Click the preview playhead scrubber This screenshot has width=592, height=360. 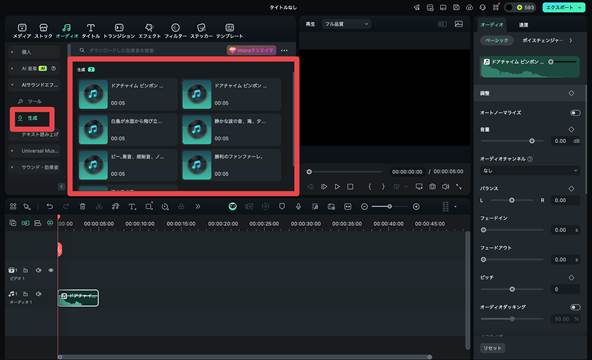coord(309,172)
